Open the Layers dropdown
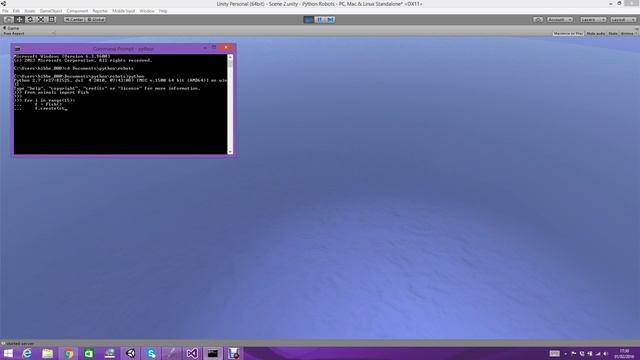Screen dimensions: 640x360 (593, 20)
